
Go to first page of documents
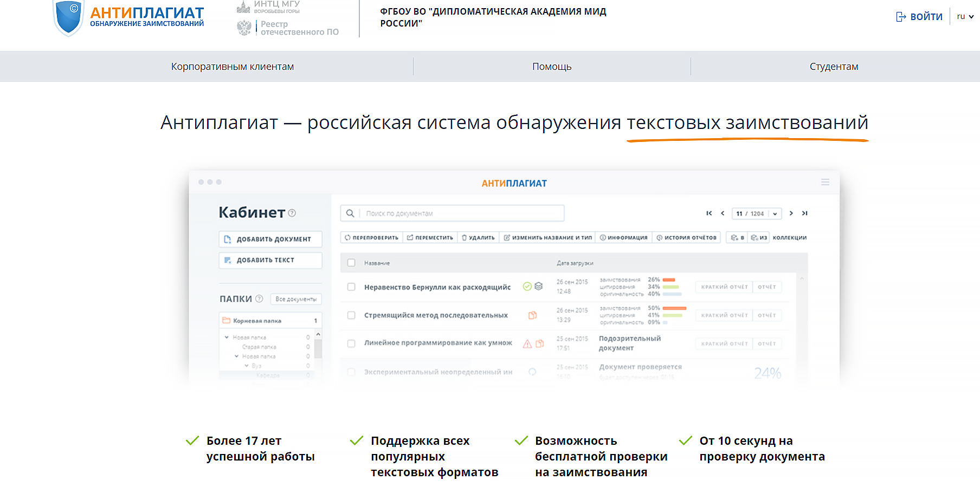pyautogui.click(x=709, y=213)
